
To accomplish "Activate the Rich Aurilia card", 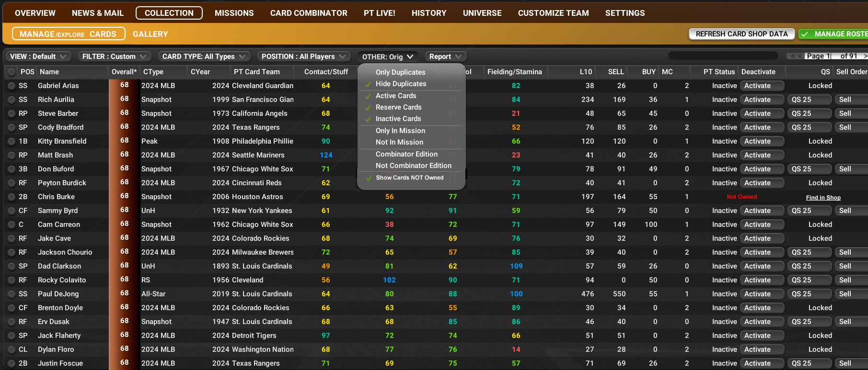I will [762, 100].
